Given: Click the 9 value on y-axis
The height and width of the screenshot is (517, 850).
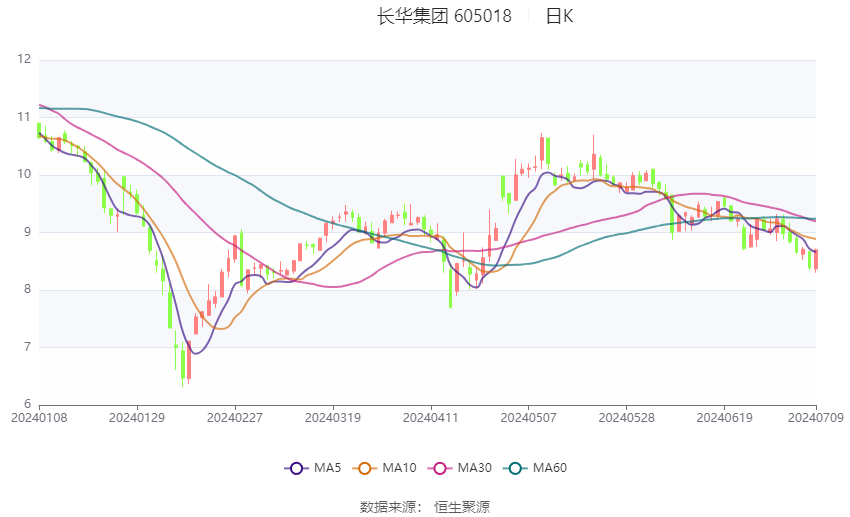Looking at the screenshot, I should [27, 232].
